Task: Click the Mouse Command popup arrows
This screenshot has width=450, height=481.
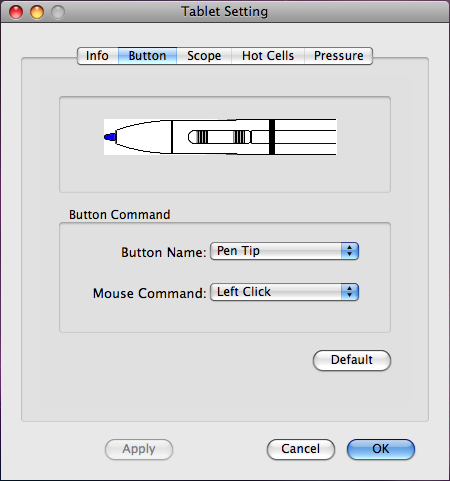Action: 350,292
